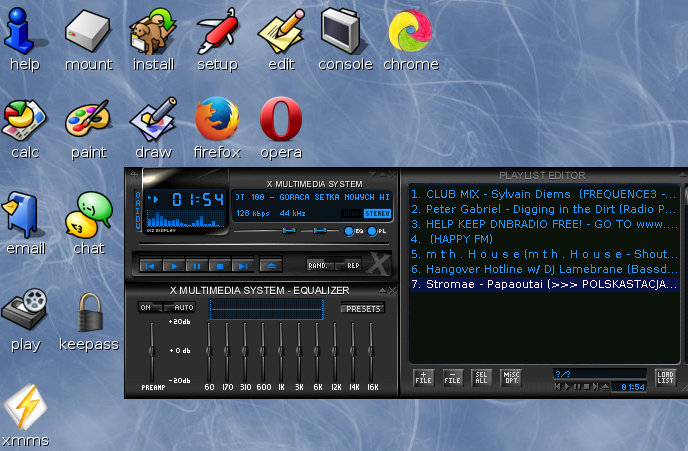Click the 1K equalizer band slider

(281, 352)
